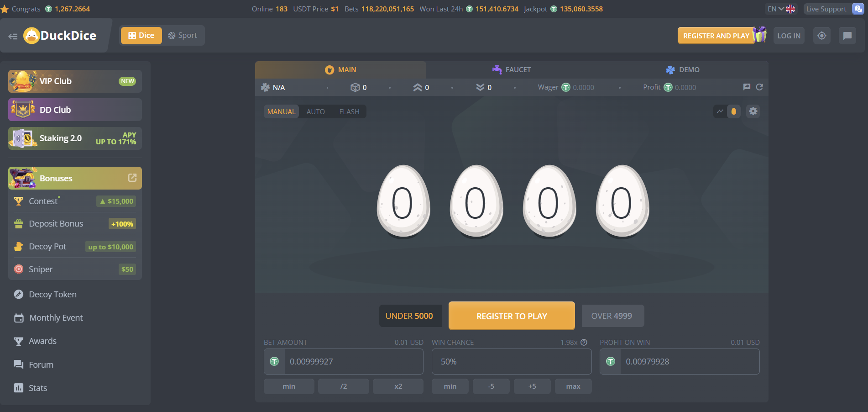868x412 pixels.
Task: Halve the bet with /2 button
Action: click(344, 386)
